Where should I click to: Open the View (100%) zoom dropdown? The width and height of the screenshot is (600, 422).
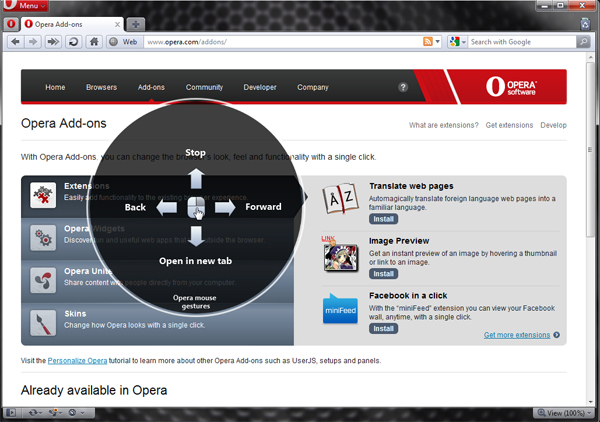click(564, 413)
